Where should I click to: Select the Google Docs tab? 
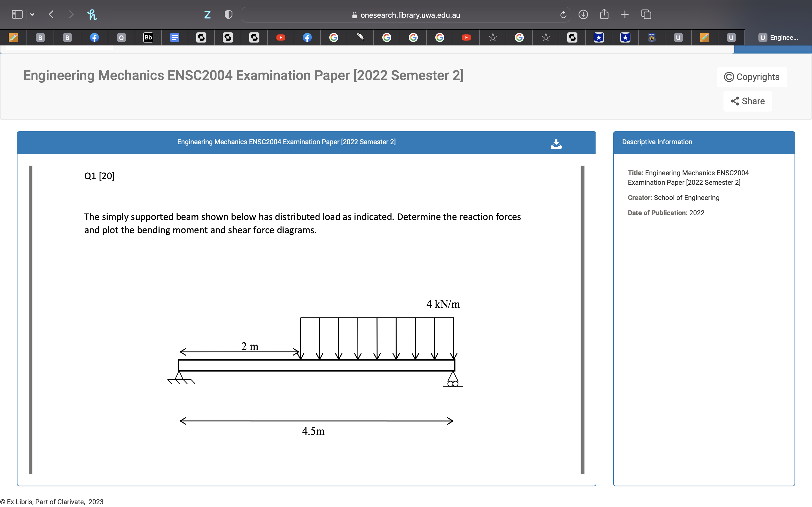175,37
